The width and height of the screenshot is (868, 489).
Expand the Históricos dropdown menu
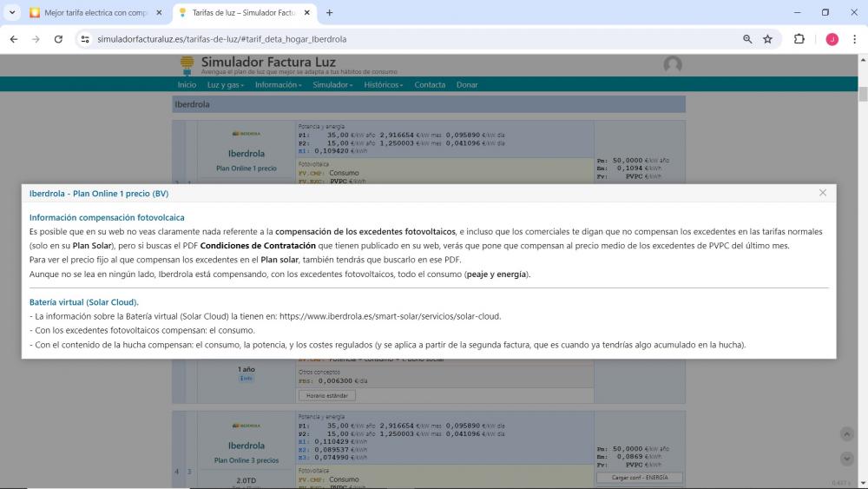[x=383, y=85]
